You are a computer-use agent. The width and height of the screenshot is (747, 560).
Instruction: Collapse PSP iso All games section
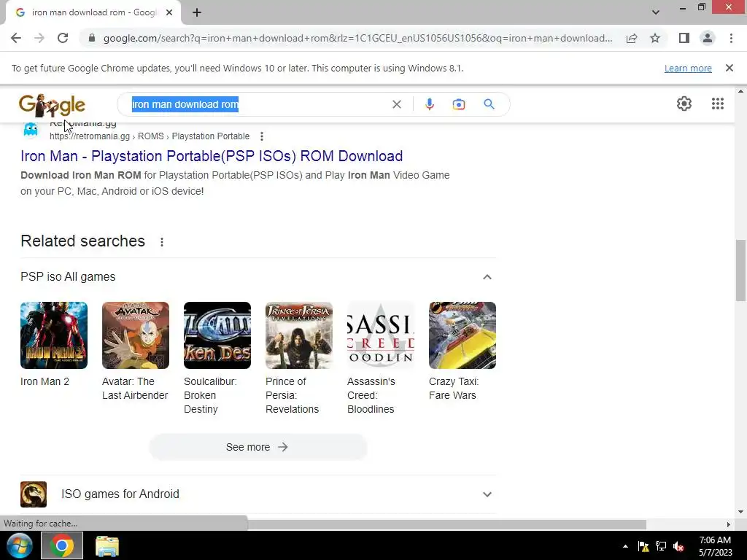click(x=487, y=277)
